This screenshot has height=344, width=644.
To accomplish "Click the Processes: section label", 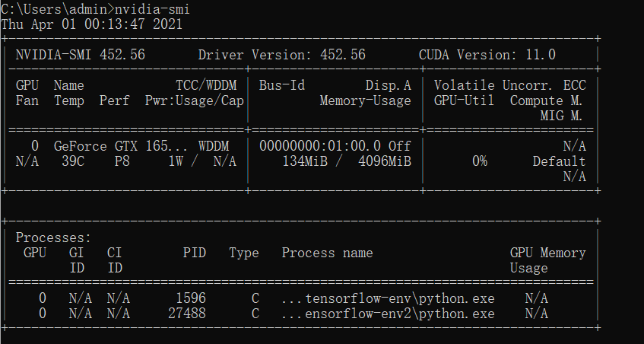I will pyautogui.click(x=53, y=237).
